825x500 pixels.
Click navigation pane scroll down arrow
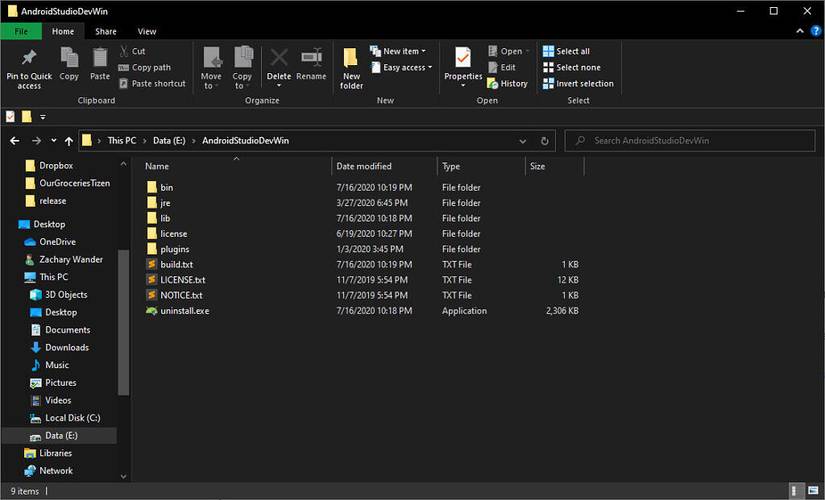click(x=124, y=477)
